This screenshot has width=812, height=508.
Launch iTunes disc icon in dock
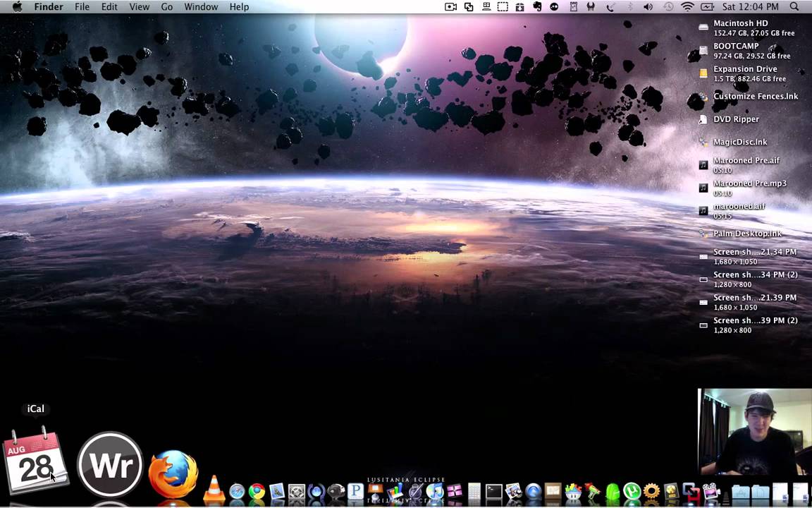click(x=436, y=491)
